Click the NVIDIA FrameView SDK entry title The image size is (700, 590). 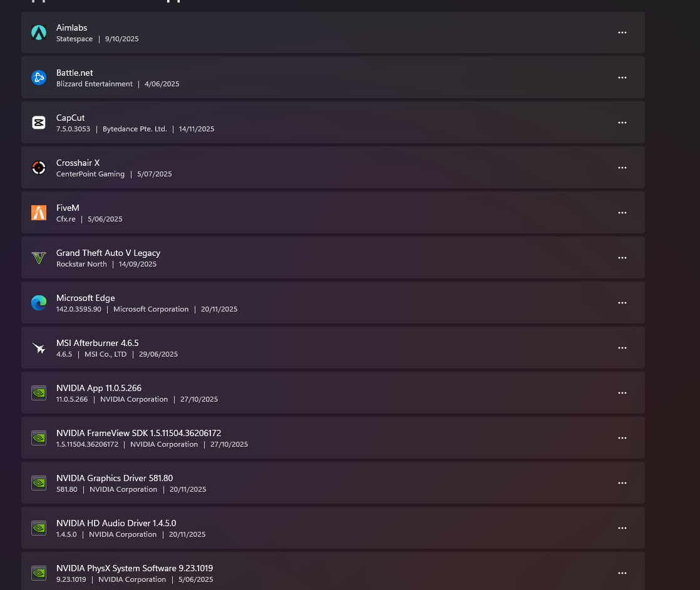click(138, 433)
